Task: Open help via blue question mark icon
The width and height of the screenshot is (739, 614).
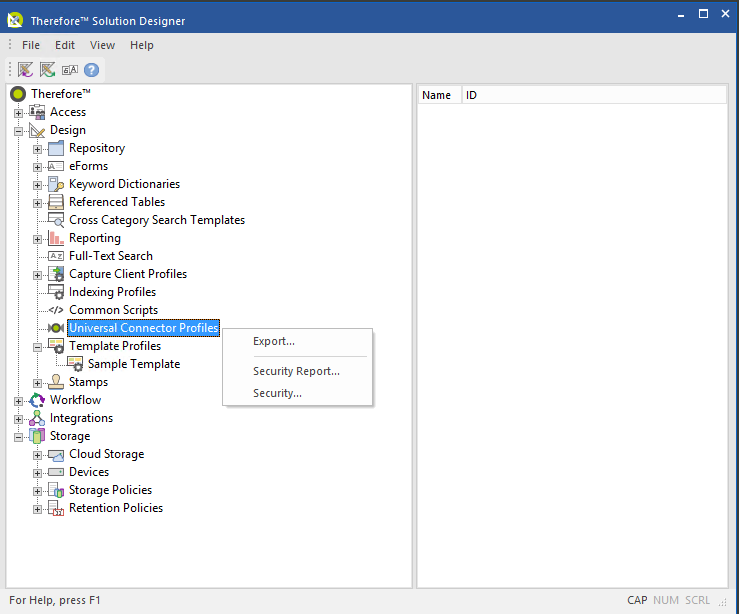Action: [x=91, y=70]
